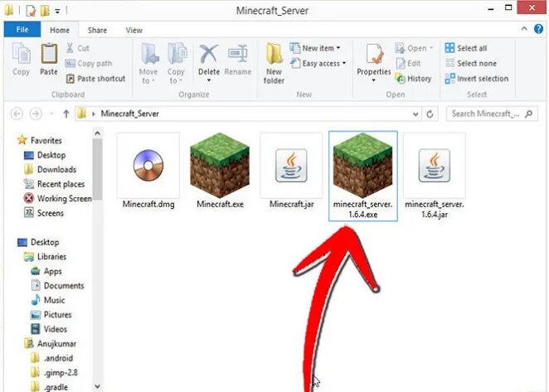The height and width of the screenshot is (392, 549).
Task: Open the Copy to dropdown
Action: [176, 64]
